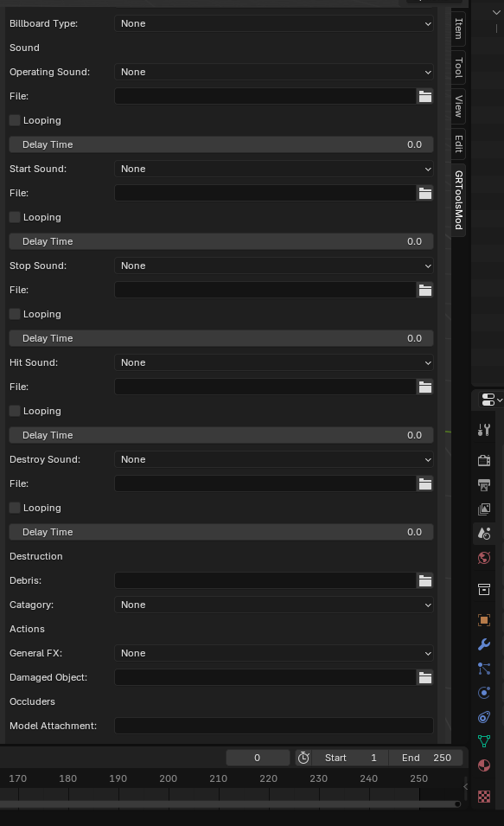This screenshot has height=826, width=504.
Task: Open the Material Properties sphere icon
Action: (484, 765)
